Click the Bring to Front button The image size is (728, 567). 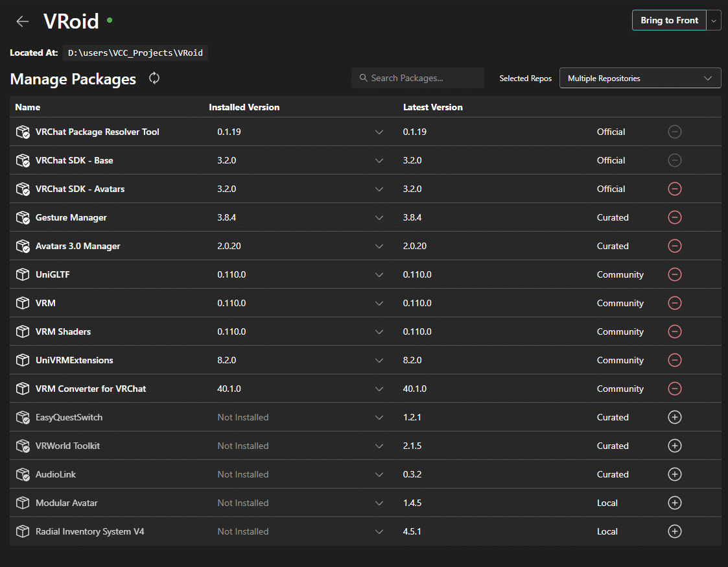669,21
